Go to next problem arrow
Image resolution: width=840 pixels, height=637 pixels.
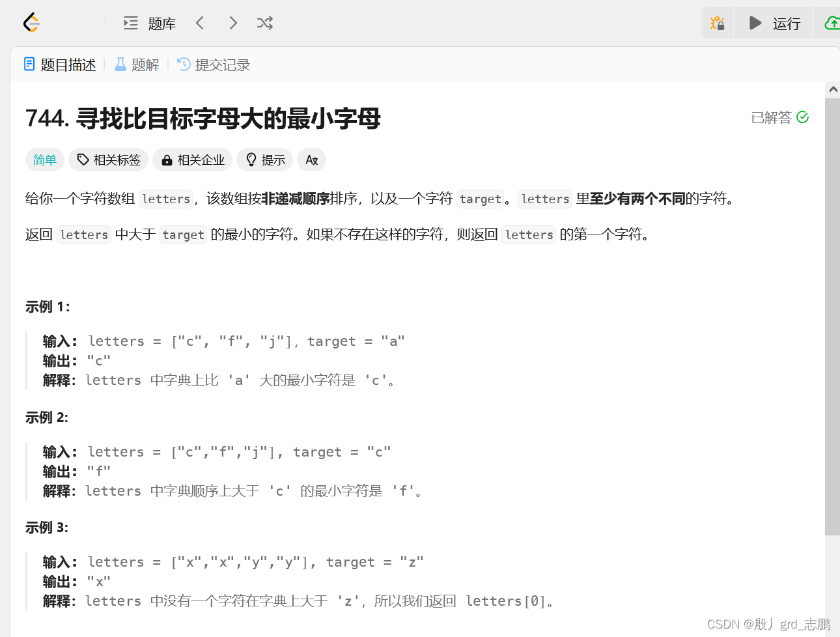point(233,23)
